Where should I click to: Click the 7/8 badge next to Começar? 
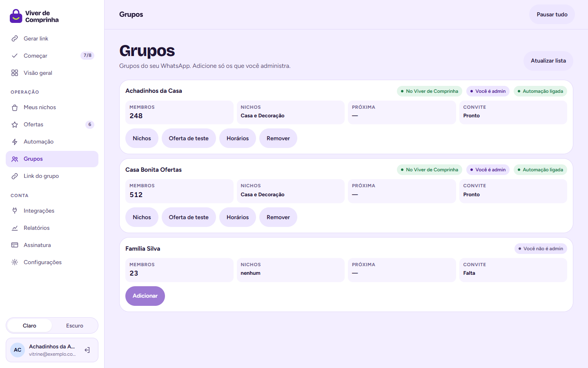pos(87,56)
